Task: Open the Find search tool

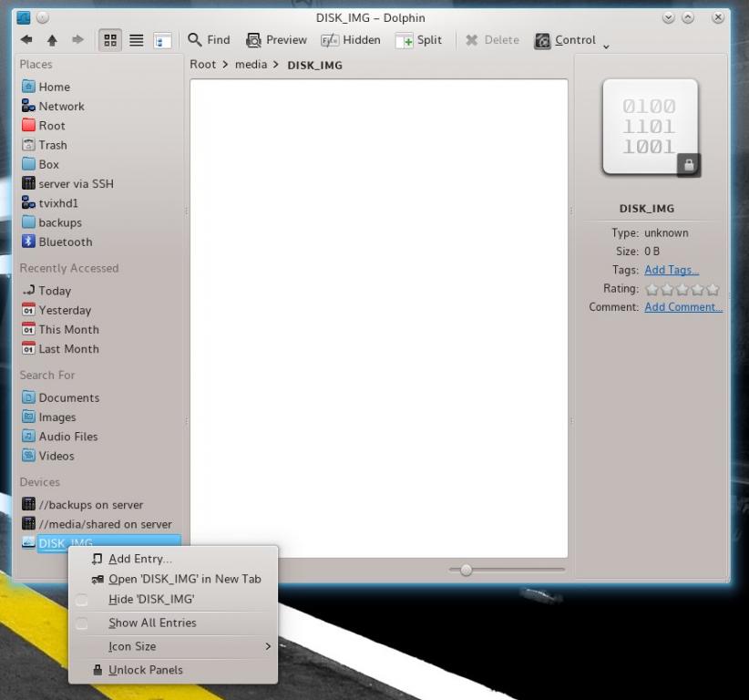Action: (x=209, y=40)
